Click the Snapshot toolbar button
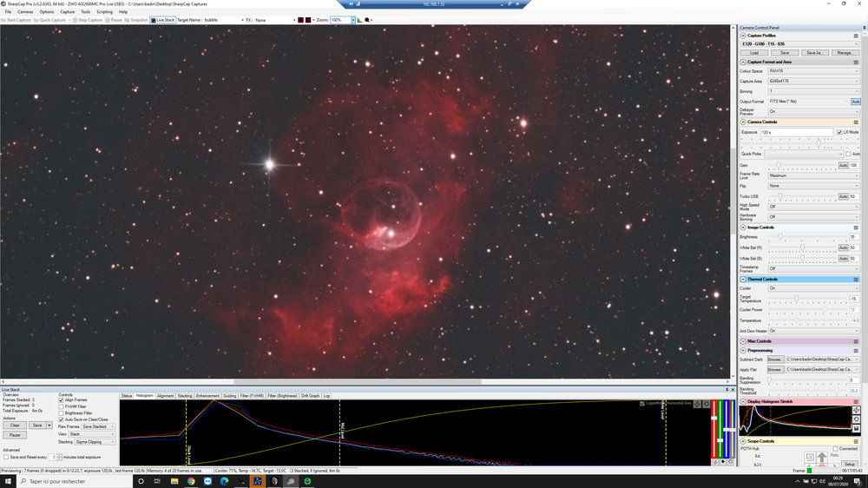Viewport: 868px width, 488px height. click(136, 20)
